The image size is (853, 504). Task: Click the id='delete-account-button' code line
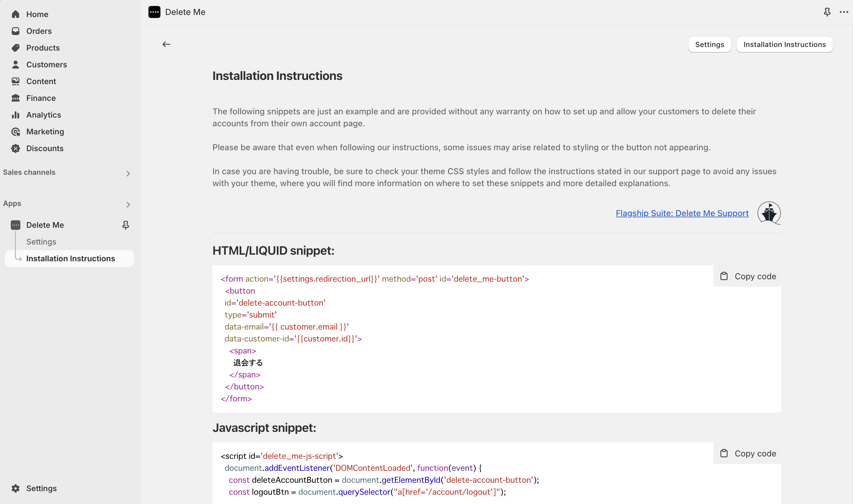(x=275, y=303)
